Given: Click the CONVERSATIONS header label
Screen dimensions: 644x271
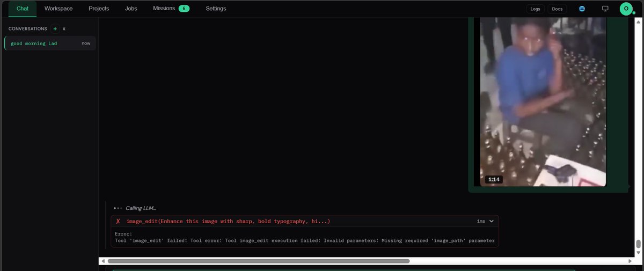Looking at the screenshot, I should point(28,28).
